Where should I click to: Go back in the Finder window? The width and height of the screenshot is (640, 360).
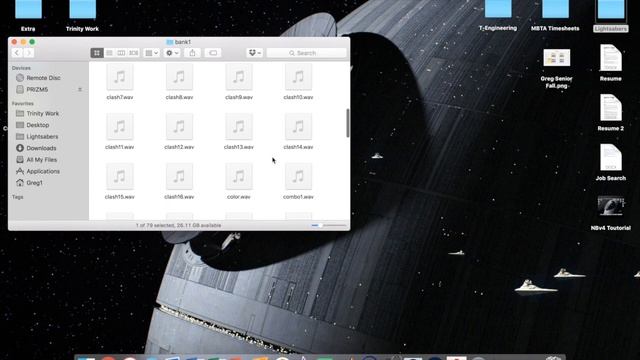coord(17,53)
